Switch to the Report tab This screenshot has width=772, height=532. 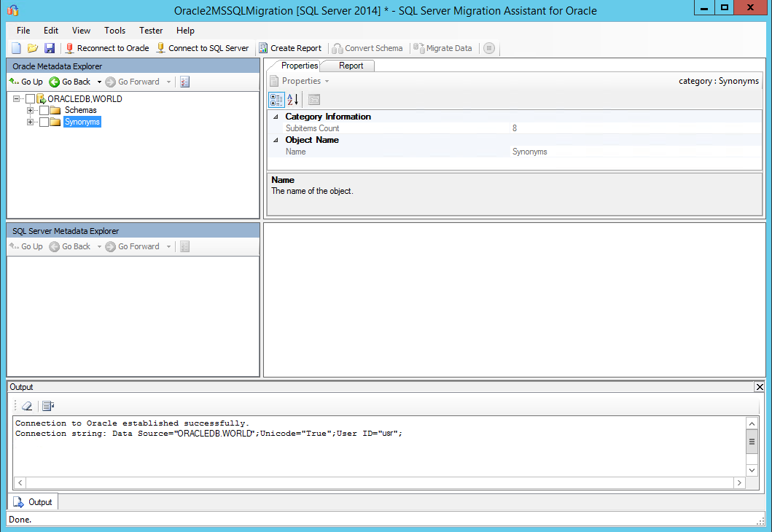pos(351,66)
